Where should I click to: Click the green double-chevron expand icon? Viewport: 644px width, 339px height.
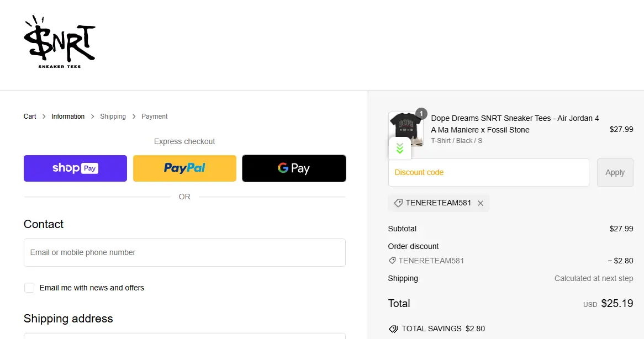coord(400,149)
